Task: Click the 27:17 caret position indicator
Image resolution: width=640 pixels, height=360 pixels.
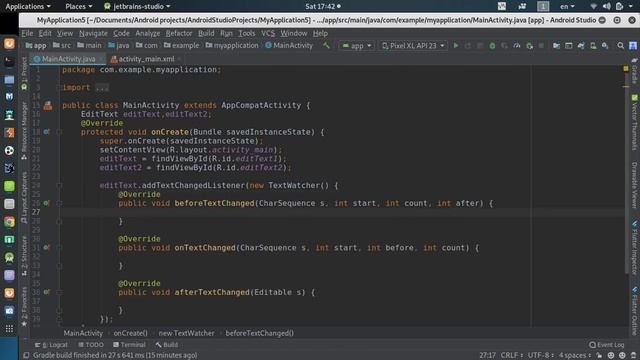Action: point(487,355)
